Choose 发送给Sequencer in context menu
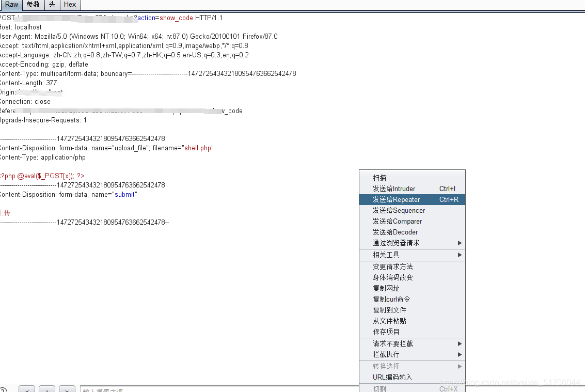The width and height of the screenshot is (585, 392). pyautogui.click(x=412, y=211)
